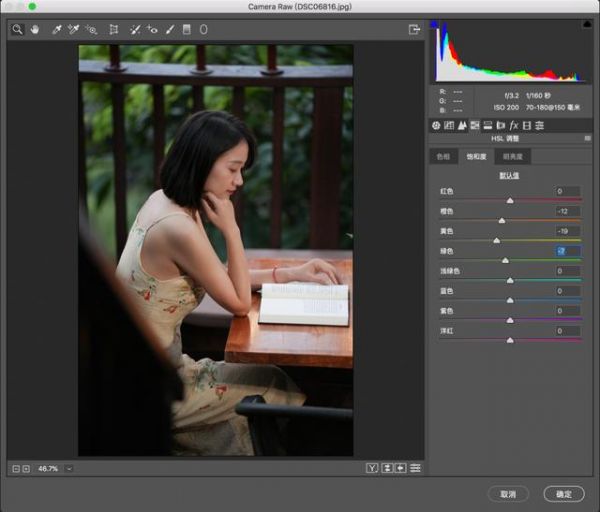
Task: Toggle highlight clipping warning in histogram
Action: coord(586,24)
